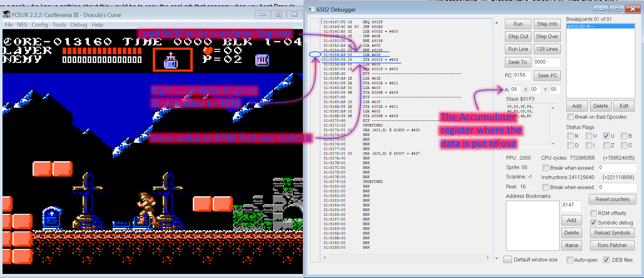Enable Break when exceed for CPU cycles
Image resolution: width=644 pixels, height=278 pixels.
pyautogui.click(x=546, y=168)
